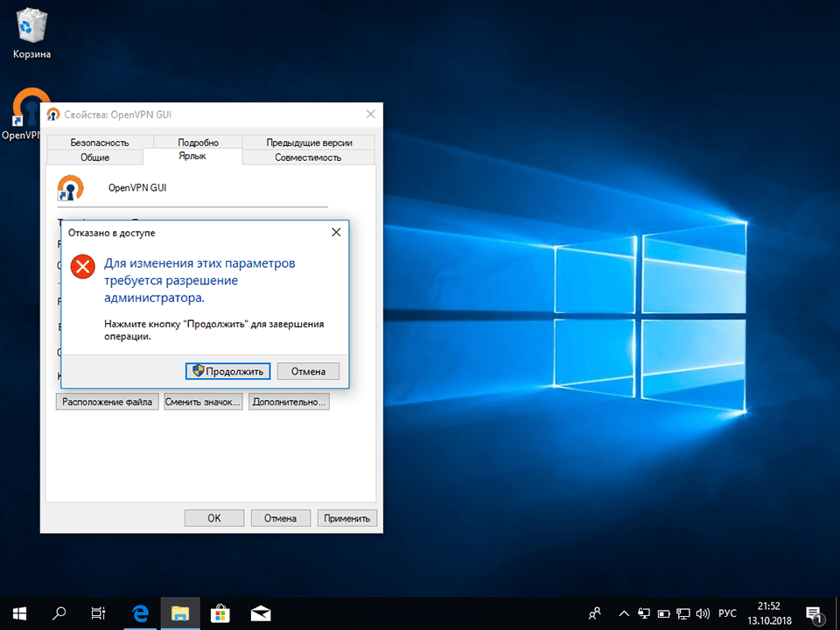
Task: Open the volume speaker tray icon
Action: [x=703, y=613]
